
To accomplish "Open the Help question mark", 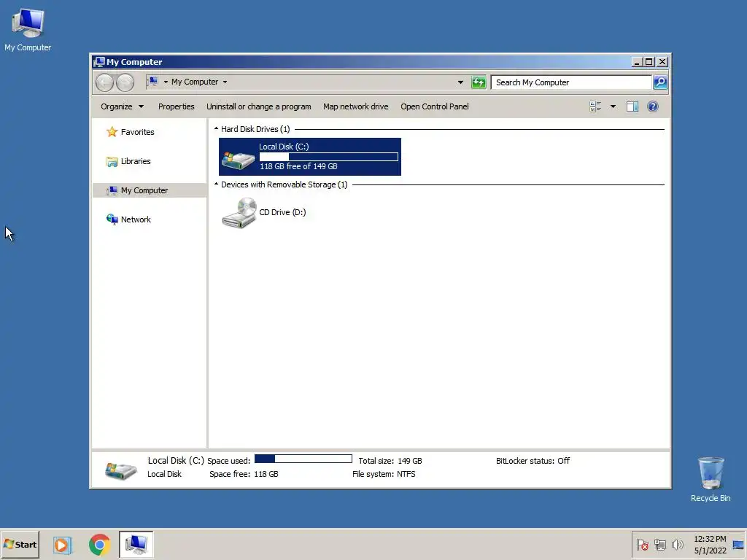I will pyautogui.click(x=653, y=106).
